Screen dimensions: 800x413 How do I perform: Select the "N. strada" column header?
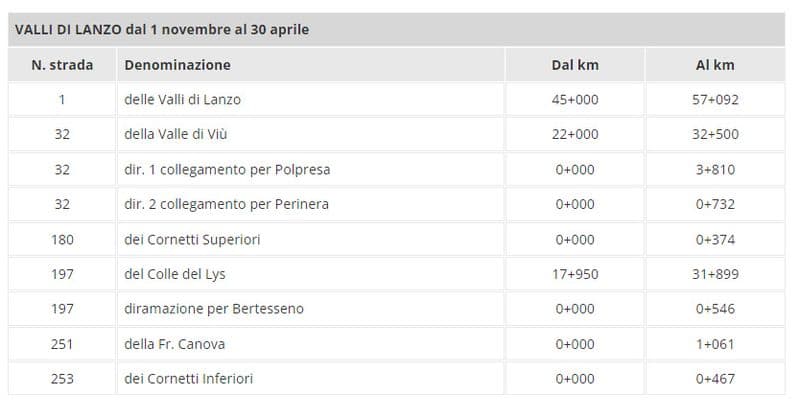pos(62,65)
